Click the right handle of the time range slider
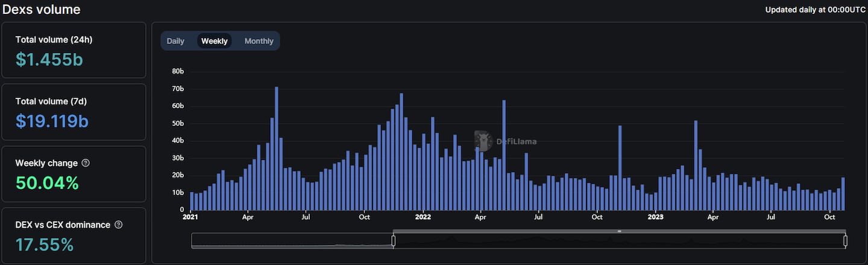The image size is (868, 265). tap(845, 241)
